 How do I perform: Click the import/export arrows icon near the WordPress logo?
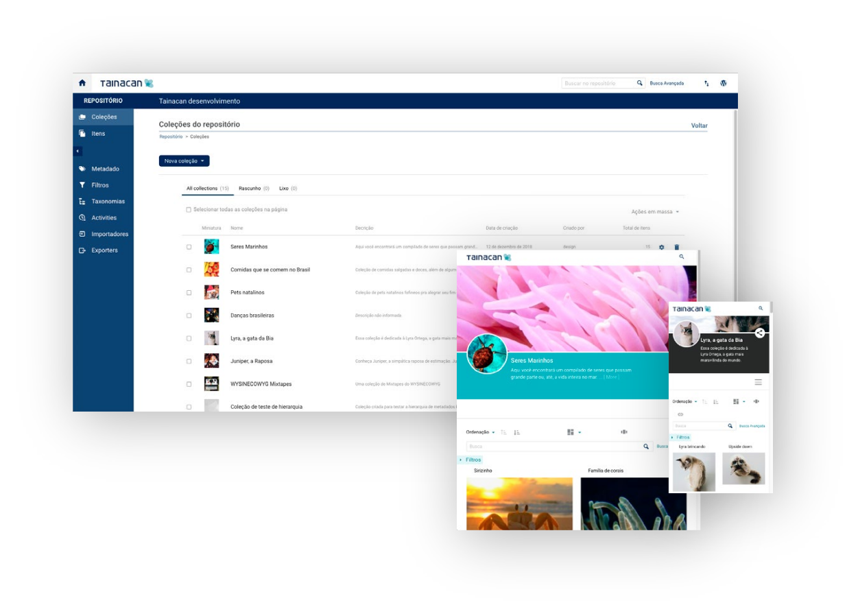(706, 82)
